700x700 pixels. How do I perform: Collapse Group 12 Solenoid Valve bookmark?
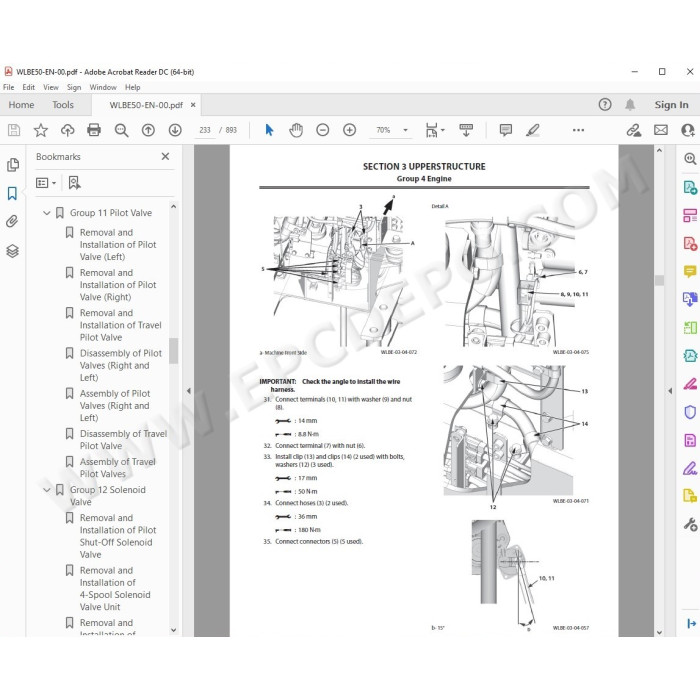tap(46, 490)
